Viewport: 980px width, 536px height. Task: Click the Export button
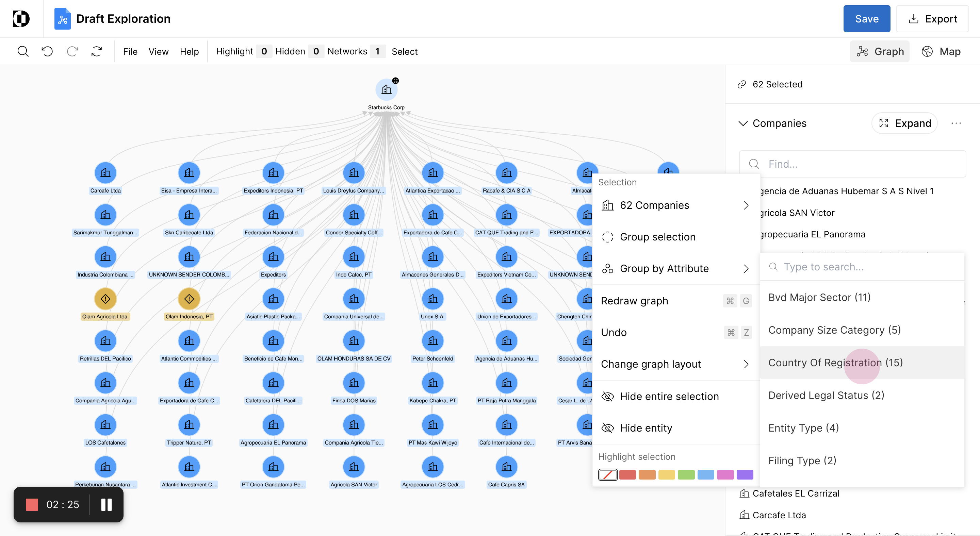(x=932, y=19)
